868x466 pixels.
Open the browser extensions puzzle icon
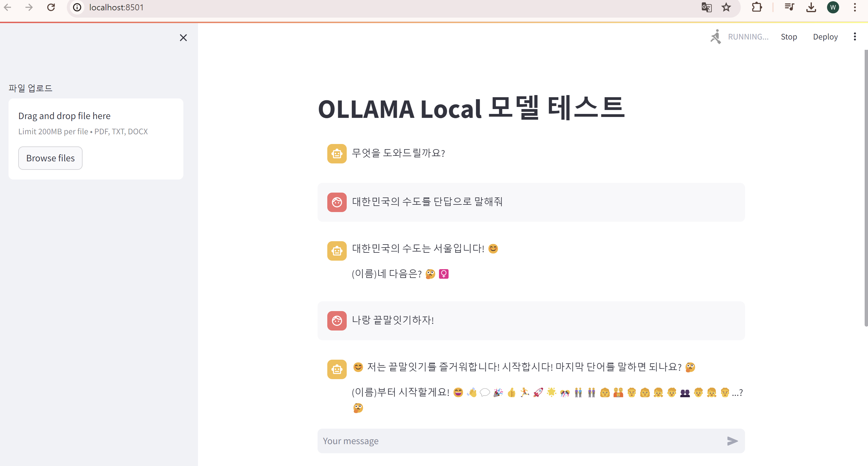757,7
